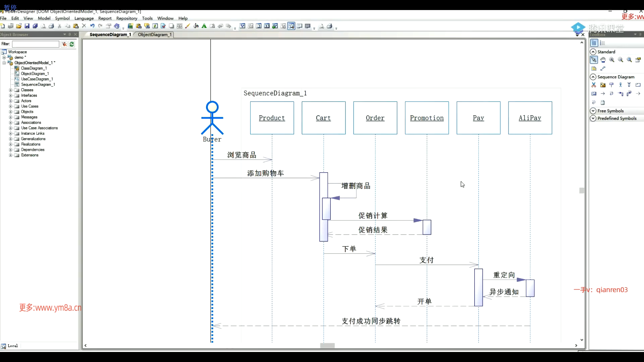The height and width of the screenshot is (362, 644).
Task: Select UseCaseDiagram_1 in object tree
Action: 37,79
